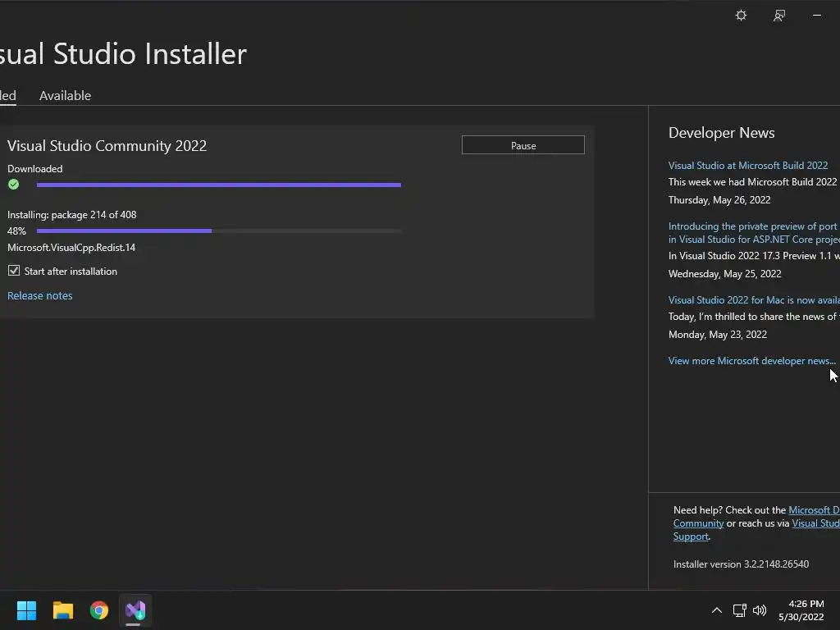Click the send feedback icon
The height and width of the screenshot is (630, 840).
tap(779, 16)
